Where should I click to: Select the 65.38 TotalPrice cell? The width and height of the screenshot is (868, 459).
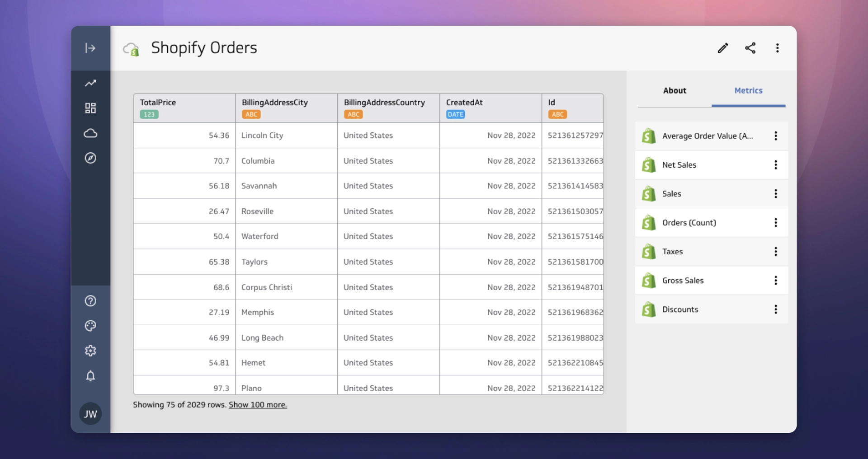tap(184, 262)
